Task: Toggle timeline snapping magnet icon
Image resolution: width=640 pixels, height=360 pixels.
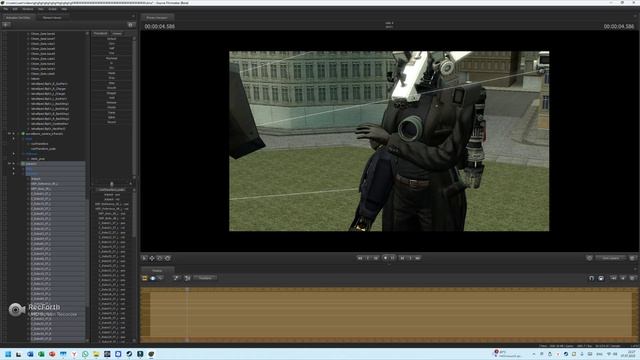Action: click(591, 278)
